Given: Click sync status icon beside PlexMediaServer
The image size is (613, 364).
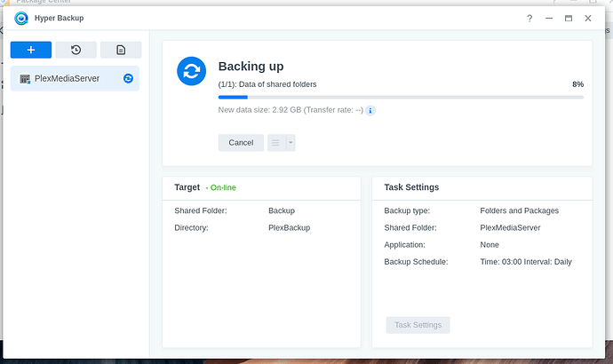Looking at the screenshot, I should point(128,78).
